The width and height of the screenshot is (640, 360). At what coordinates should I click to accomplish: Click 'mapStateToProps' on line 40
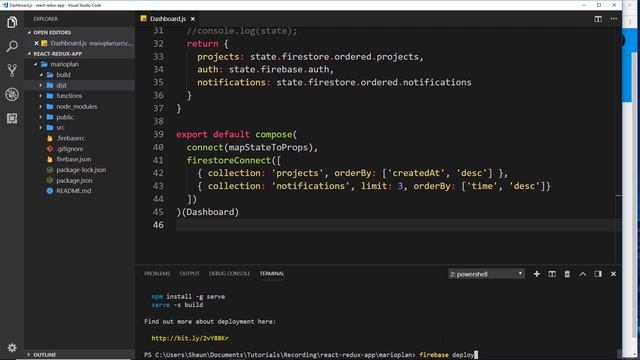point(269,147)
